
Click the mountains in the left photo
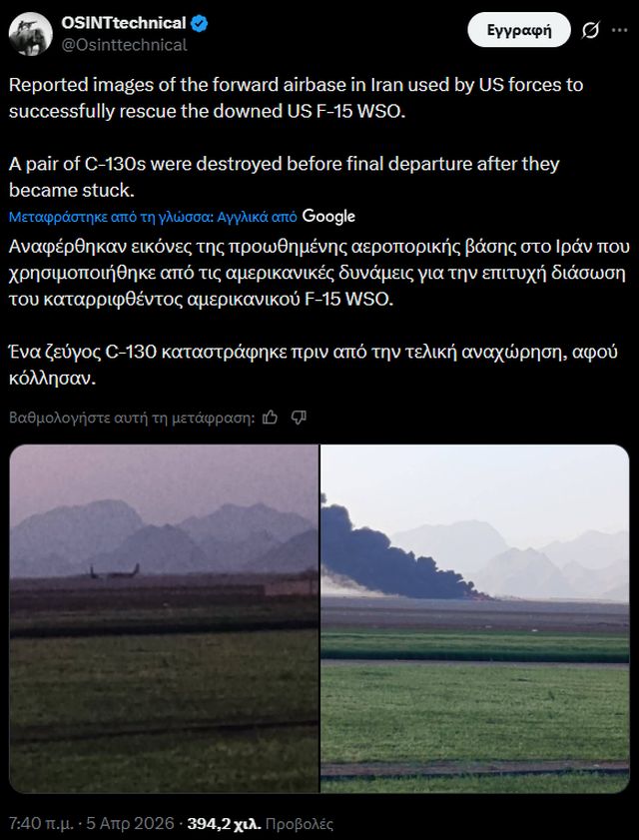161,535
